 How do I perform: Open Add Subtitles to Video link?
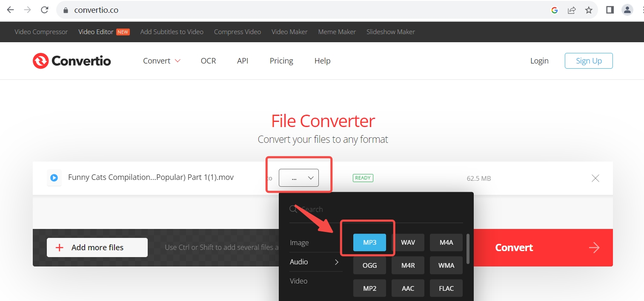pyautogui.click(x=172, y=32)
